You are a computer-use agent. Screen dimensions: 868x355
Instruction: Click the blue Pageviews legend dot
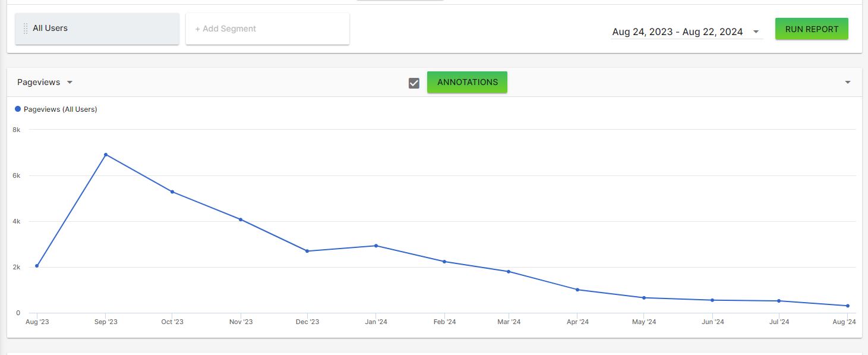[x=18, y=109]
